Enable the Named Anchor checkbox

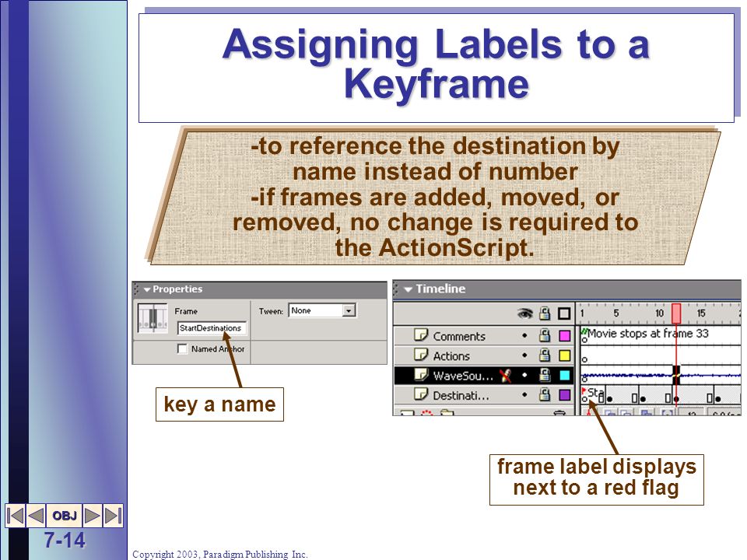182,348
